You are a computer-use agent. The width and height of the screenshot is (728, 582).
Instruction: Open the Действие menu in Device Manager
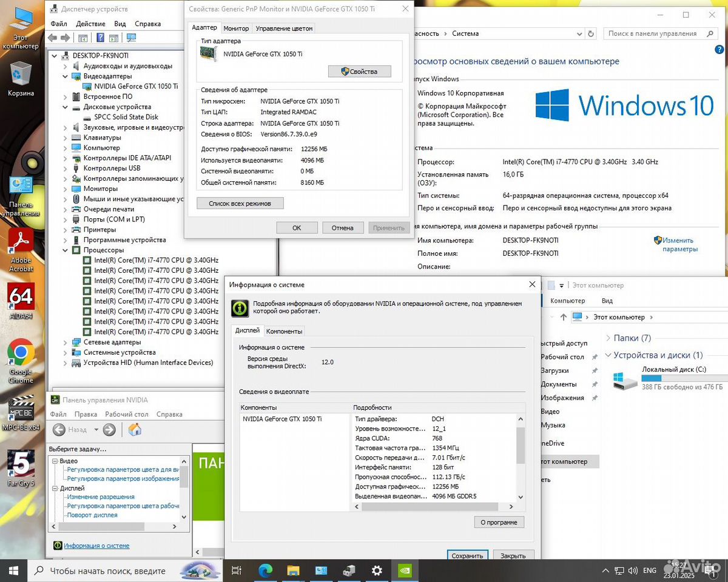(x=91, y=24)
